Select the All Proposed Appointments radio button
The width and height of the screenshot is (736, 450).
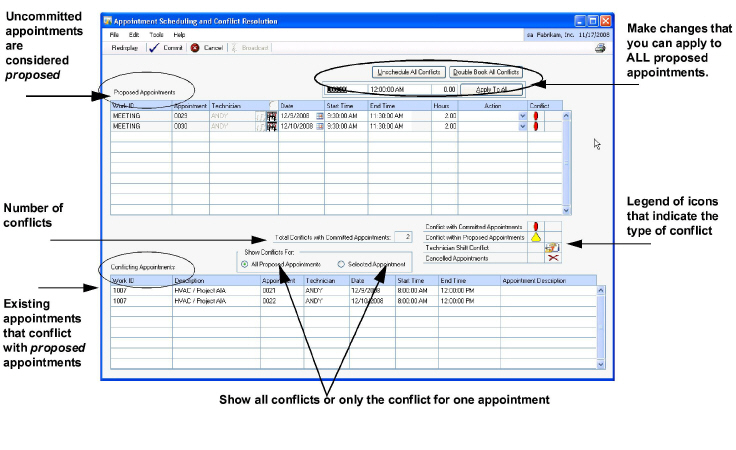[x=246, y=264]
